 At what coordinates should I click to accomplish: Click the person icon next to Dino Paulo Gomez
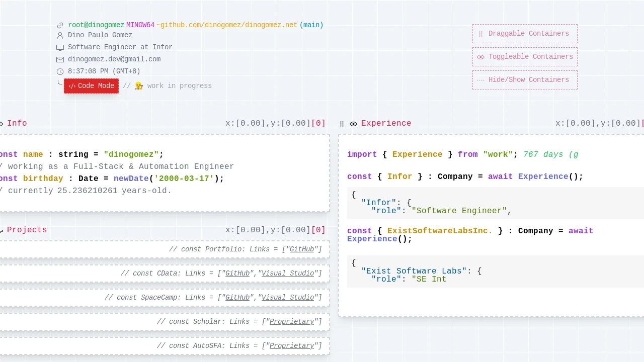pos(60,35)
